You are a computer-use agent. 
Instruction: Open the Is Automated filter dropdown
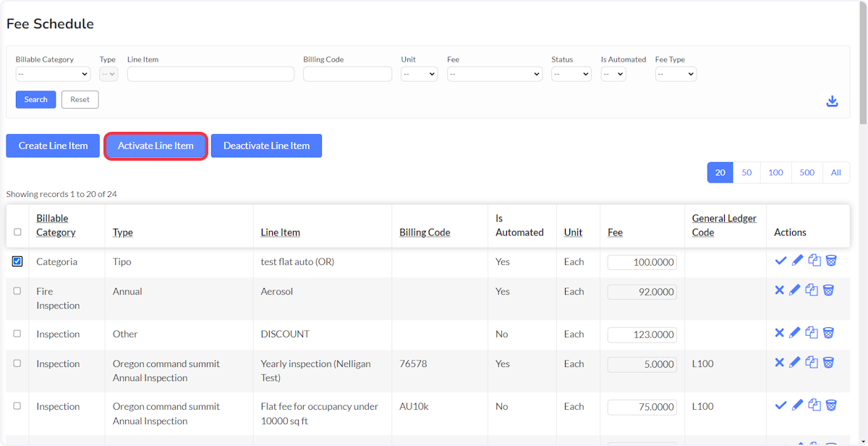coord(613,74)
